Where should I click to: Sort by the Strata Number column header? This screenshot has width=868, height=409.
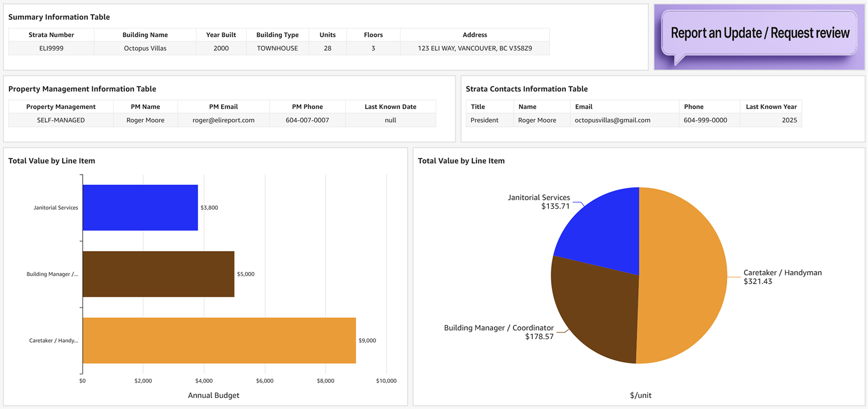pos(51,35)
